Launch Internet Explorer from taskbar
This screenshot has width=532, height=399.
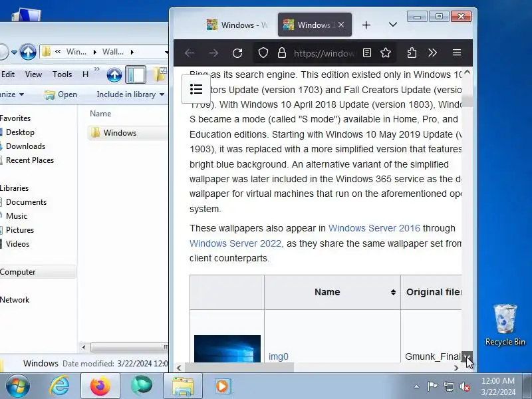point(59,386)
